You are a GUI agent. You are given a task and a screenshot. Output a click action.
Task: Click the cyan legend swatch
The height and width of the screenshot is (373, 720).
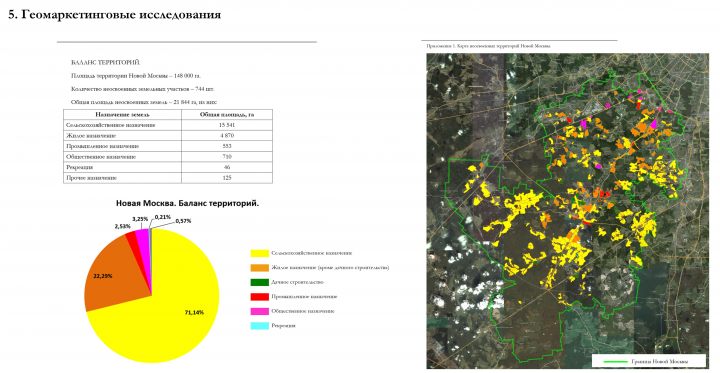pos(259,326)
